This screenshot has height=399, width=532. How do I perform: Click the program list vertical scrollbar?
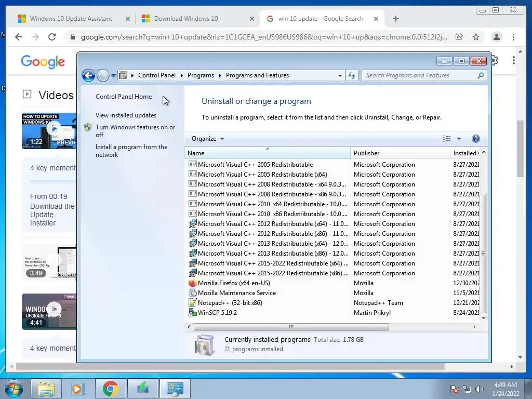pos(484,253)
